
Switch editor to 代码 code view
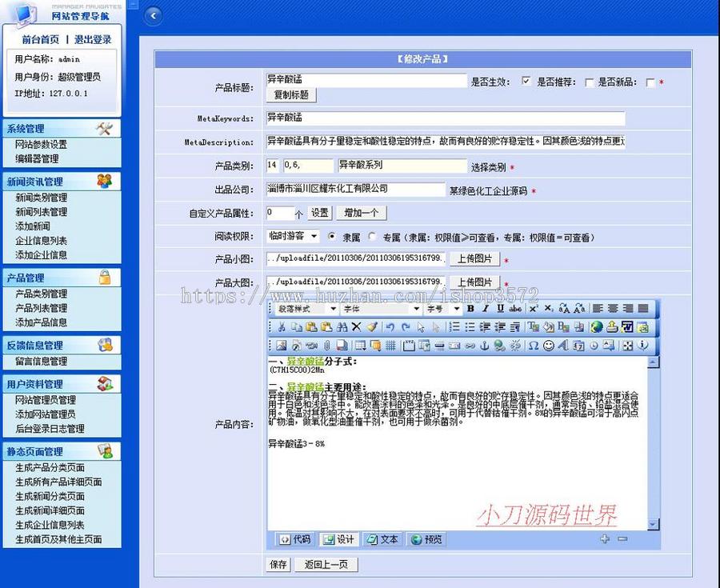[295, 539]
